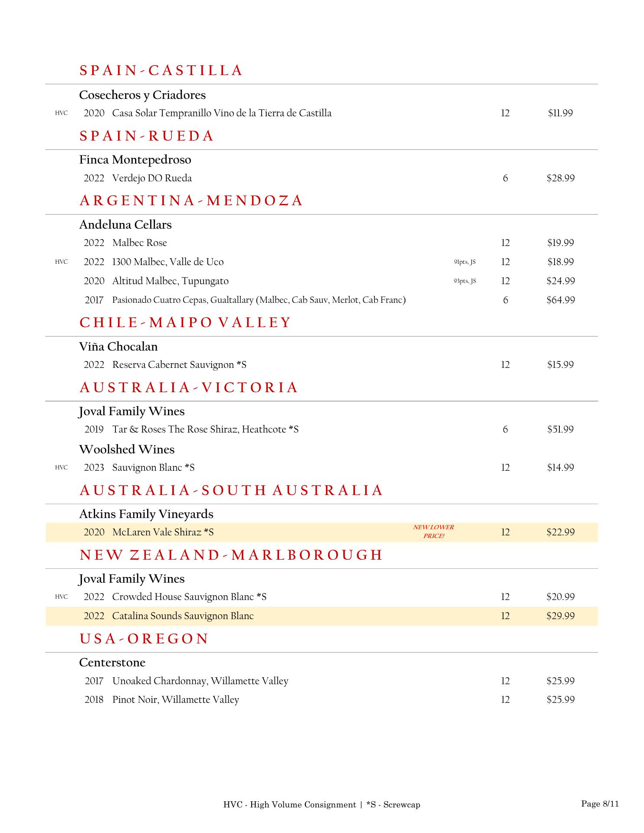Select Tar & Roses The Rose Shiraz
The height and width of the screenshot is (833, 644).
[205, 430]
